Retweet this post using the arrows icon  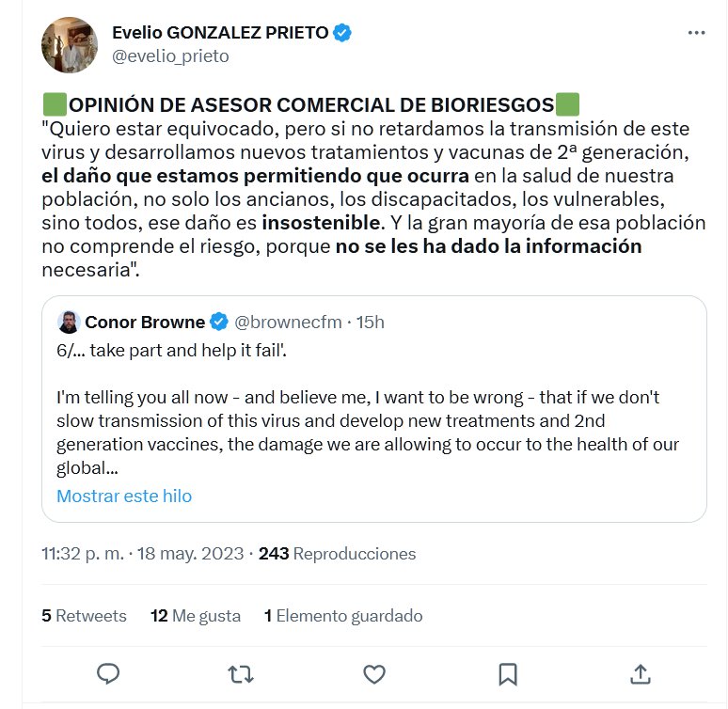click(x=242, y=673)
